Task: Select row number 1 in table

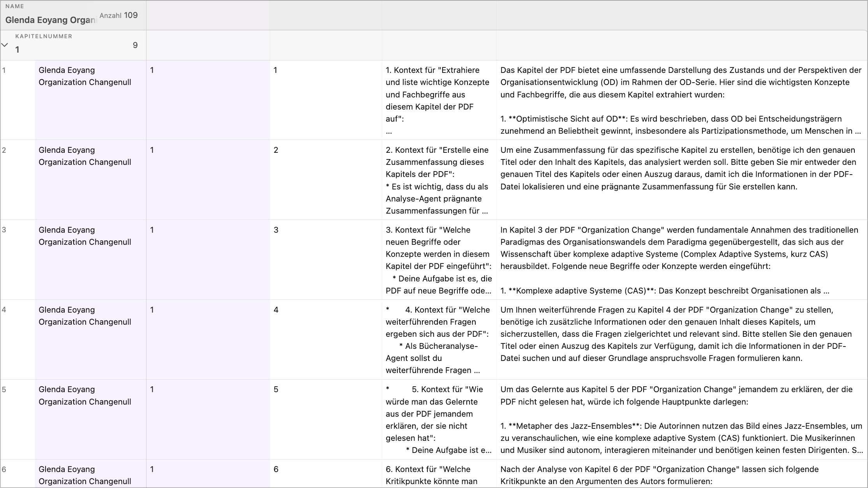Action: (x=4, y=71)
